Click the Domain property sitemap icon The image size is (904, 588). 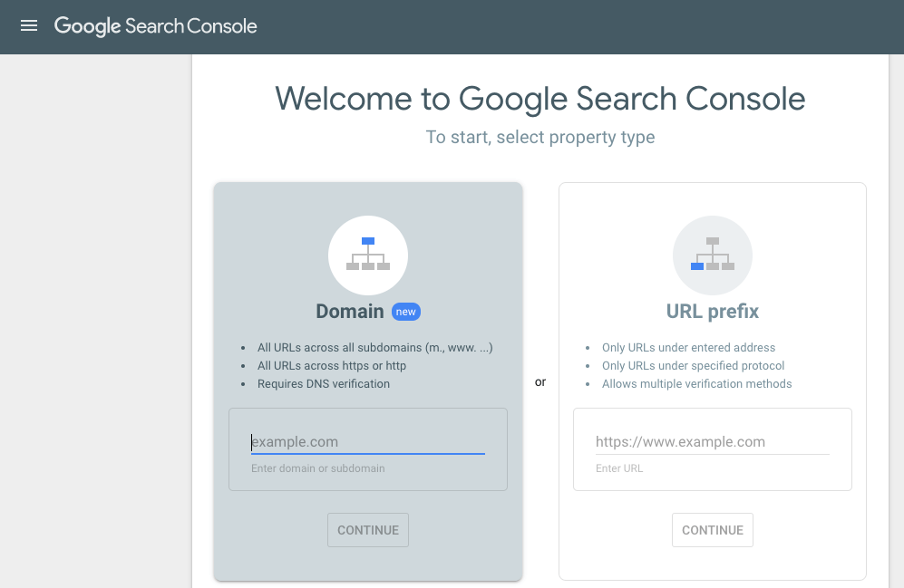tap(368, 255)
